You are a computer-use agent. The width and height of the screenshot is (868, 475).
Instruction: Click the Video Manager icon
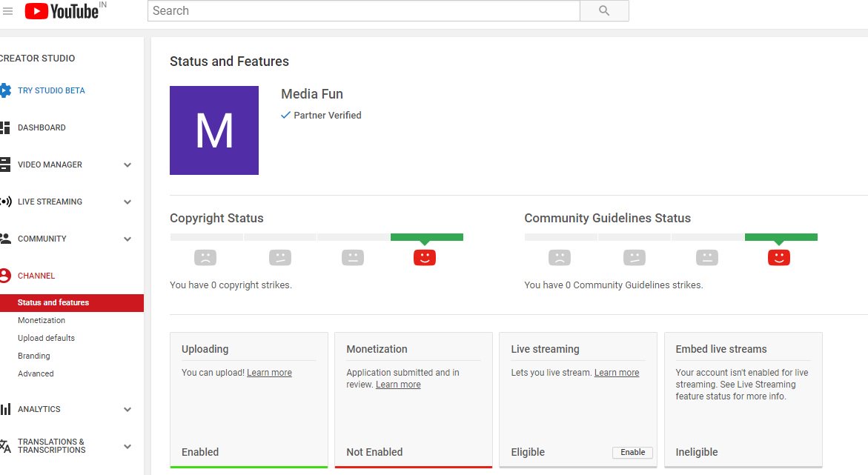tap(5, 165)
